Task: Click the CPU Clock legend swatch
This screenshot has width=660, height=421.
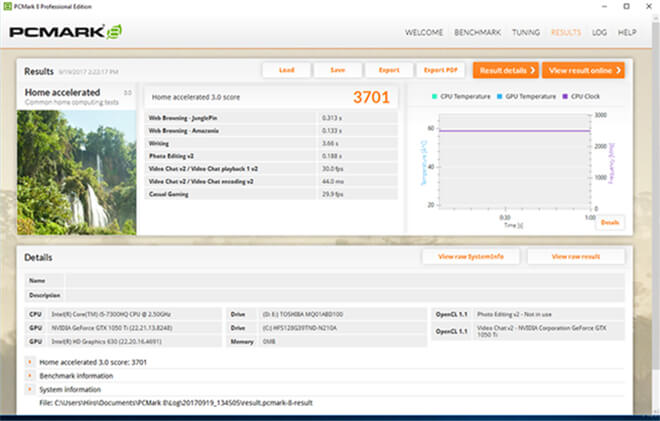Action: 565,96
